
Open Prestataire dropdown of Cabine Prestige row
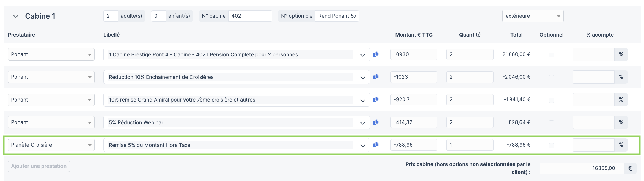[51, 54]
